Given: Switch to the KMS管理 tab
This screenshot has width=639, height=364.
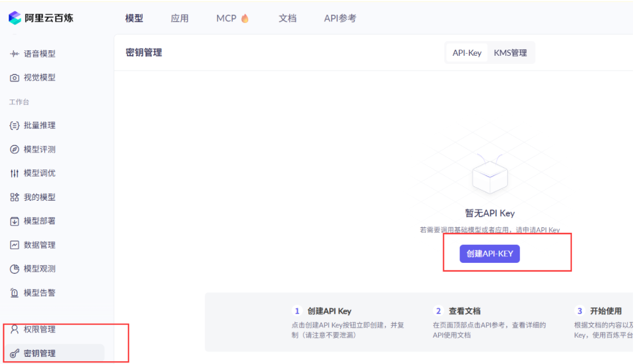Looking at the screenshot, I should 510,53.
